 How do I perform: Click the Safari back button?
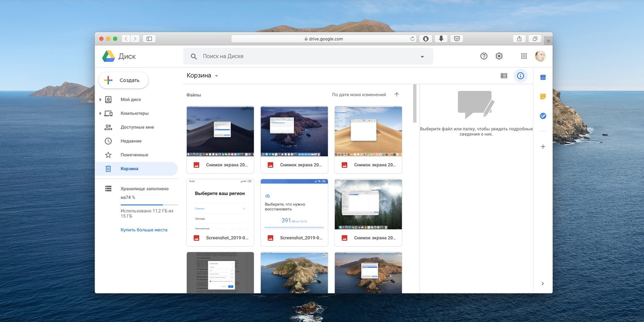(x=126, y=39)
